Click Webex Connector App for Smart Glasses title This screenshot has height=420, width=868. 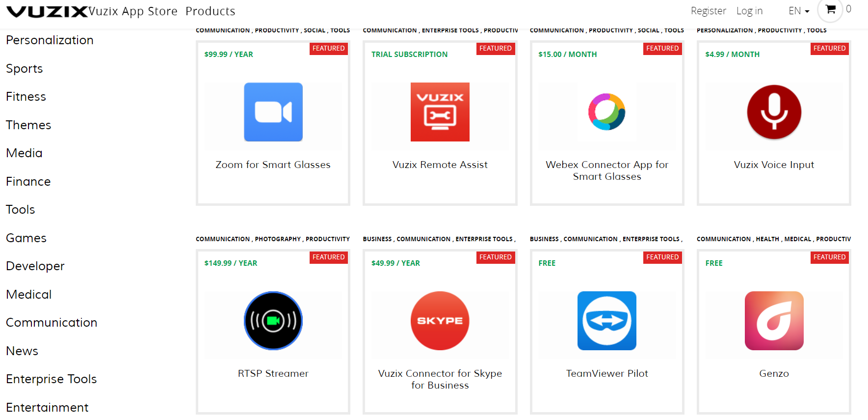coord(607,170)
